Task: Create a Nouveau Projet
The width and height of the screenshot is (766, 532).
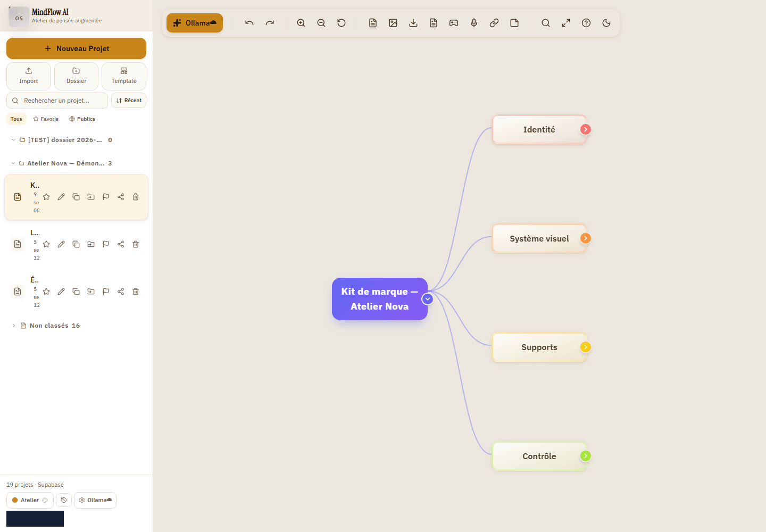Action: [x=76, y=48]
